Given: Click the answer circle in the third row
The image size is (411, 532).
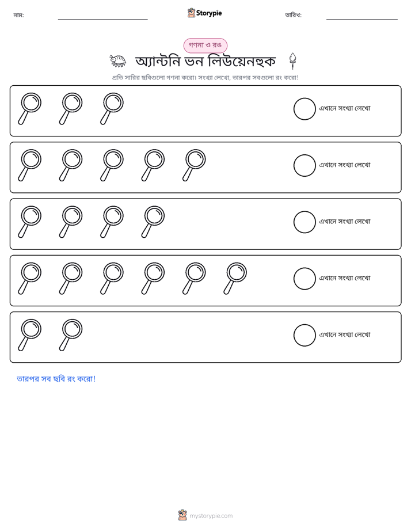Looking at the screenshot, I should (x=305, y=222).
